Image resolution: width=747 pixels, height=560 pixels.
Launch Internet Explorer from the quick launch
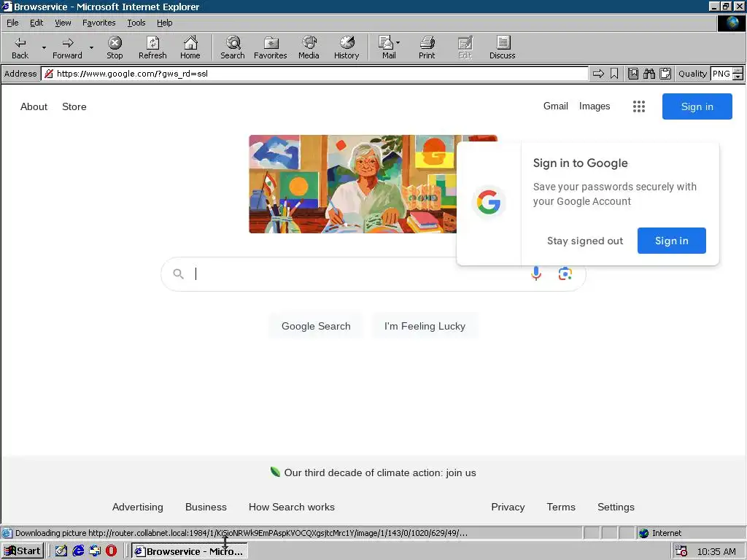click(78, 551)
